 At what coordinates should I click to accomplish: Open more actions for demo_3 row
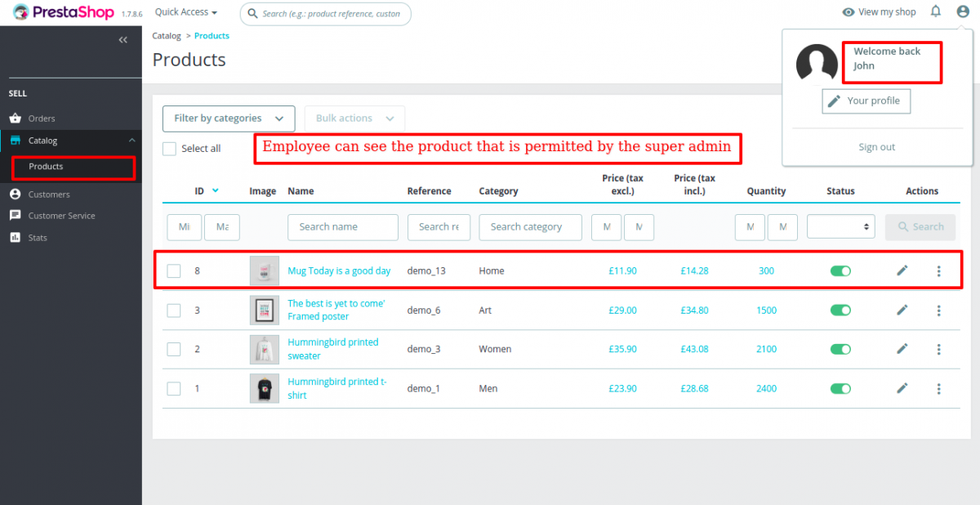[939, 349]
